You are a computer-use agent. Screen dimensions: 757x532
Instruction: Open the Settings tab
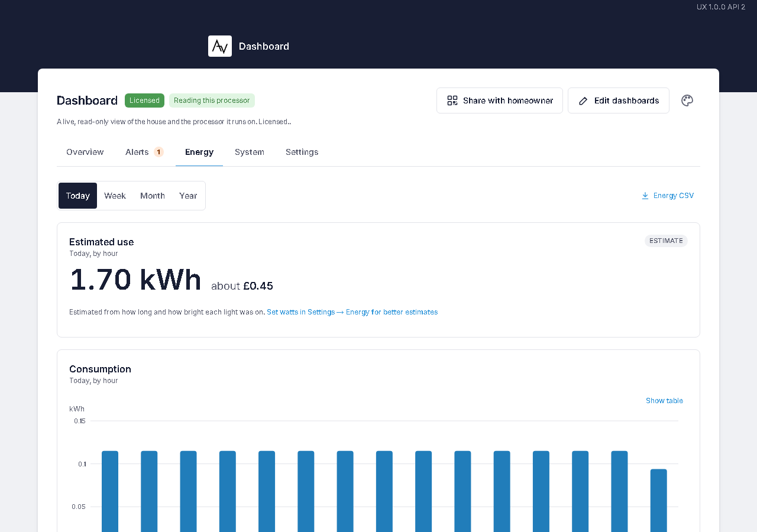click(302, 152)
